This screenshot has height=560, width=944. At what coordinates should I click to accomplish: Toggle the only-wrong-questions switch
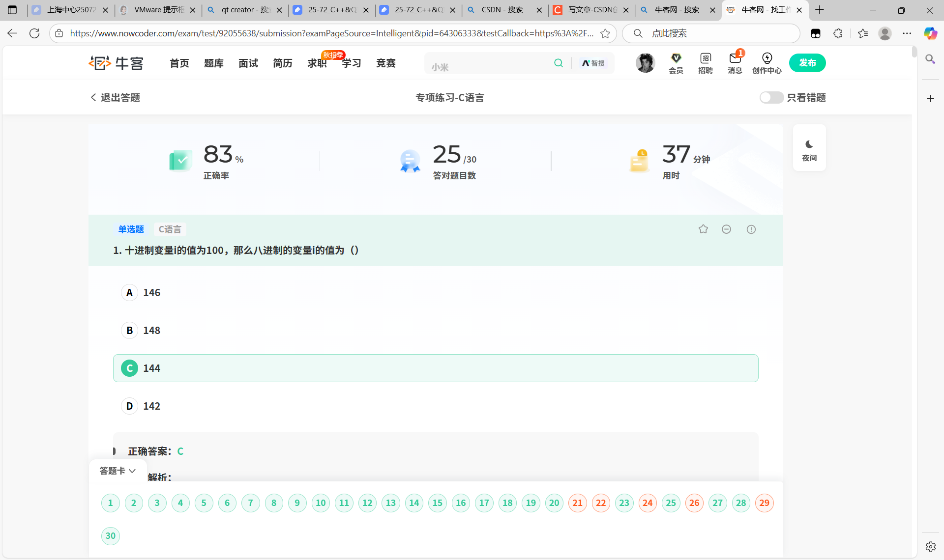pyautogui.click(x=771, y=97)
